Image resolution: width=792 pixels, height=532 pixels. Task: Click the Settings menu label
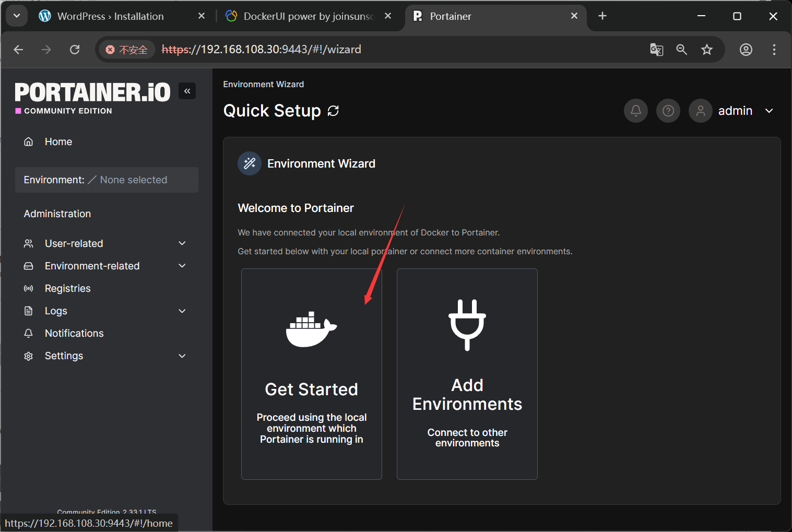tap(64, 356)
